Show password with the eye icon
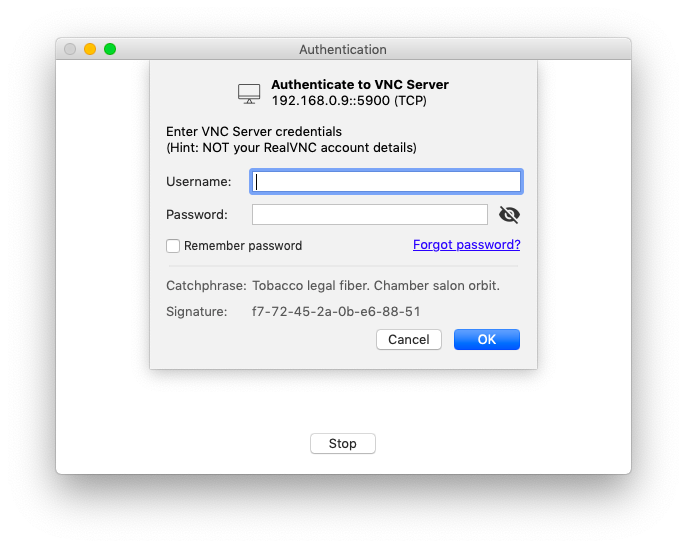This screenshot has height=548, width=687. [x=509, y=214]
